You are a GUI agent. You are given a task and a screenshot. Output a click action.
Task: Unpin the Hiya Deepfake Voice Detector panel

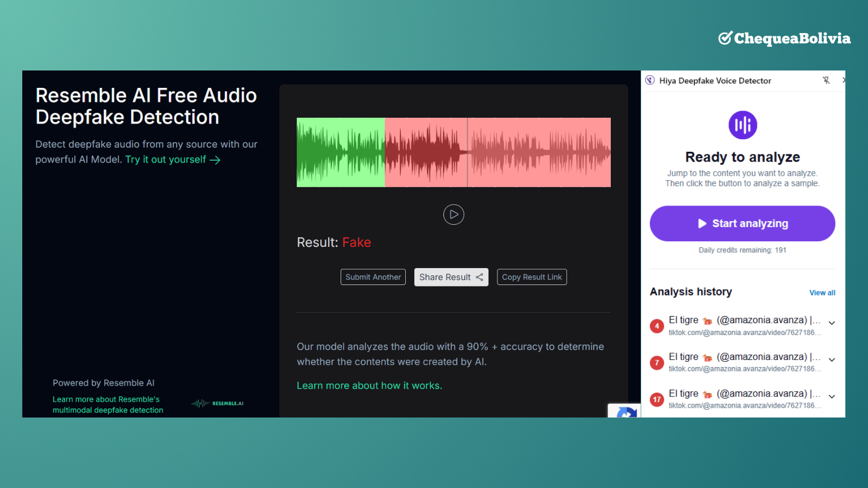[x=826, y=81]
